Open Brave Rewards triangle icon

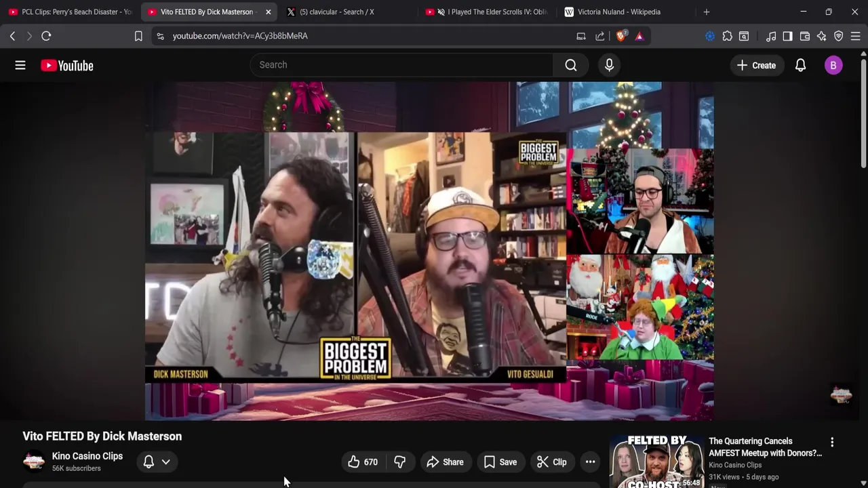[639, 36]
